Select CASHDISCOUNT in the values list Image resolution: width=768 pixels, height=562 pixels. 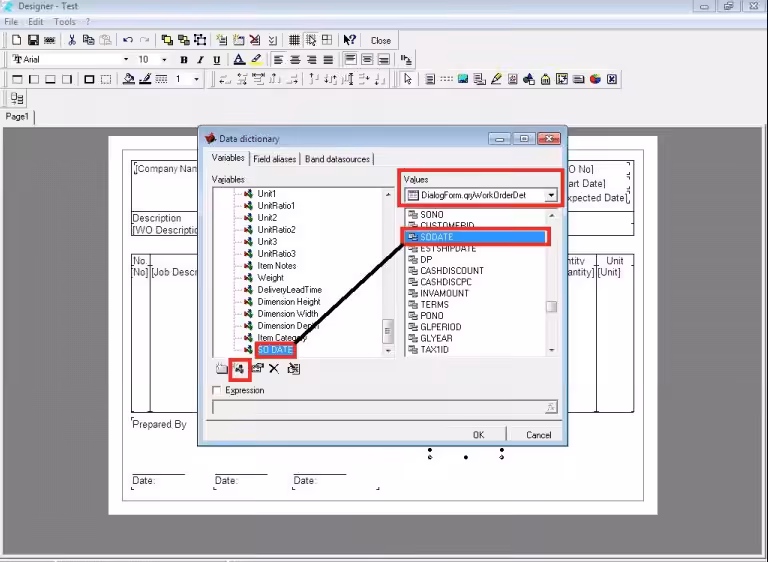coord(452,271)
